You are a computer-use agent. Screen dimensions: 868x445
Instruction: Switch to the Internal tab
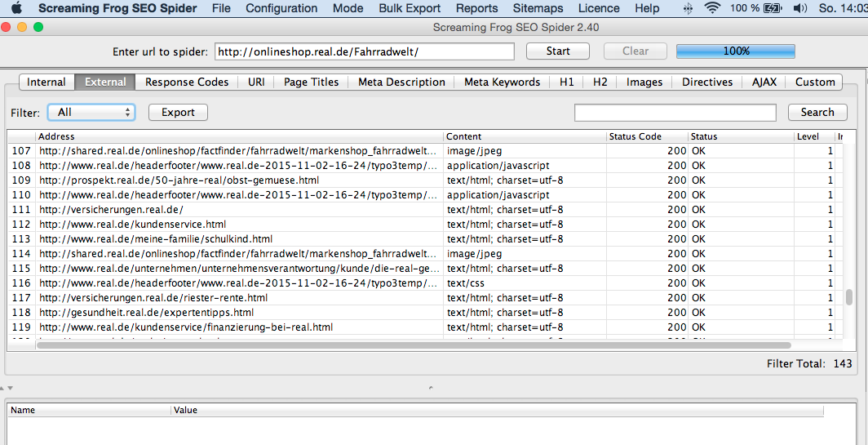point(46,82)
